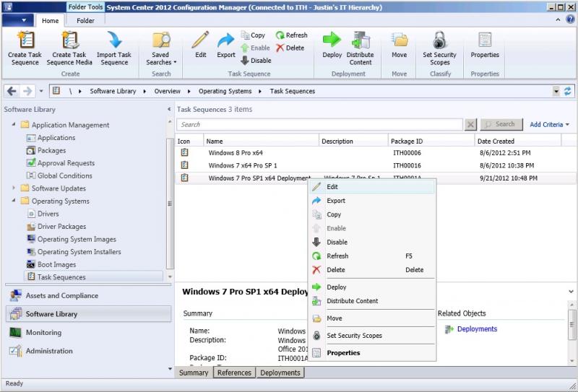The height and width of the screenshot is (392, 578).
Task: Click Distribute Content ribbon icon
Action: pos(360,40)
